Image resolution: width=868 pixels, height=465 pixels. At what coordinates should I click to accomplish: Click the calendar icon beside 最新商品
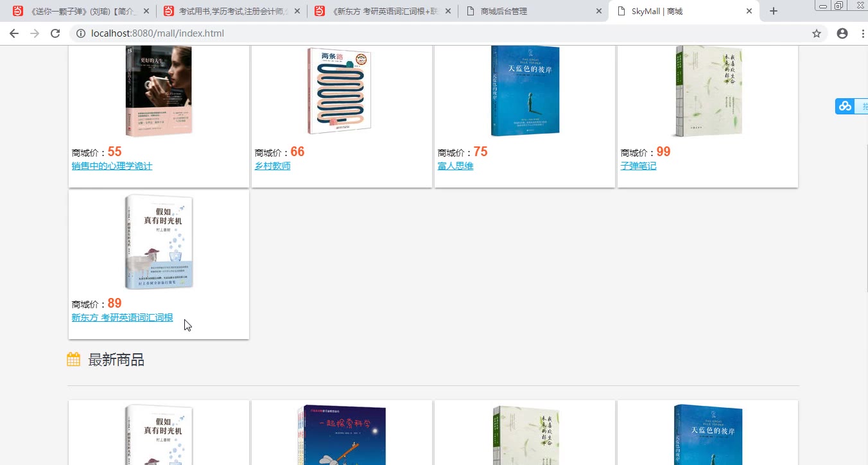click(74, 360)
